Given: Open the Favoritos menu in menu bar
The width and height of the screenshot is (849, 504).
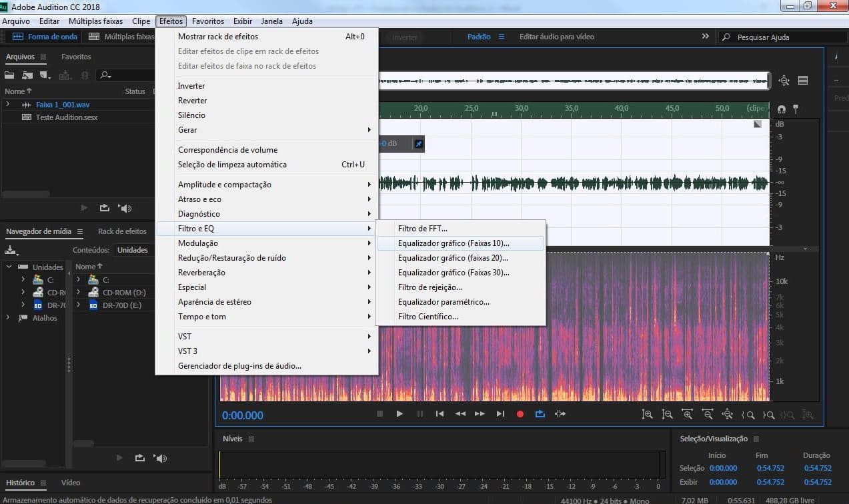Looking at the screenshot, I should point(208,21).
